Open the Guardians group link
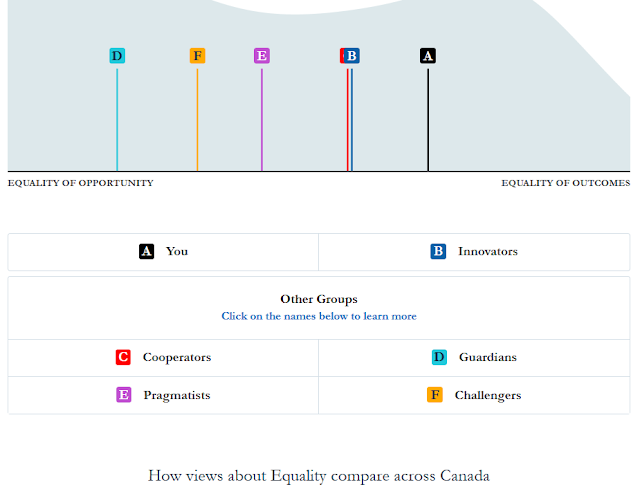640x487 pixels. point(488,357)
